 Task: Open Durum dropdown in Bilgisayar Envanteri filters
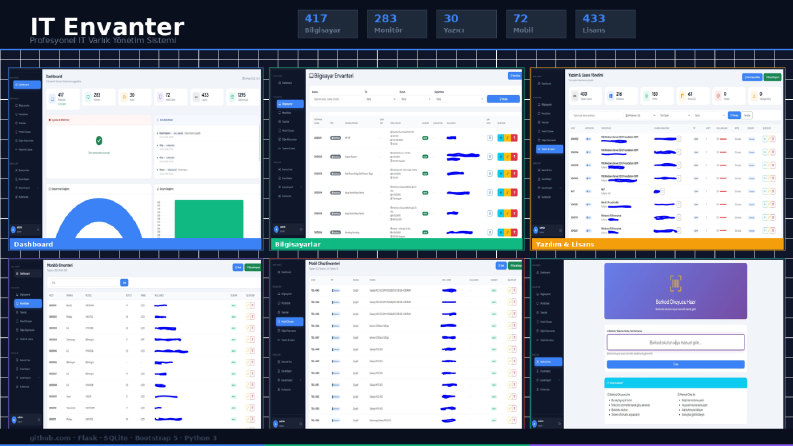point(415,99)
